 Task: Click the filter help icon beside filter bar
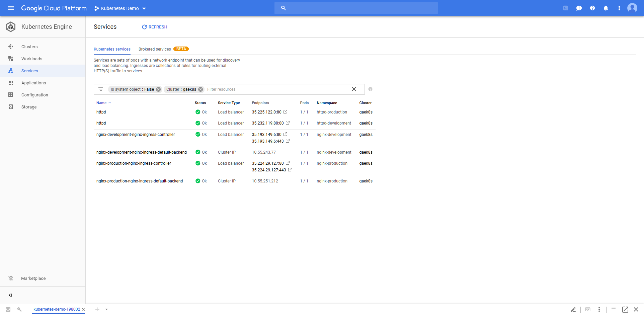point(370,89)
